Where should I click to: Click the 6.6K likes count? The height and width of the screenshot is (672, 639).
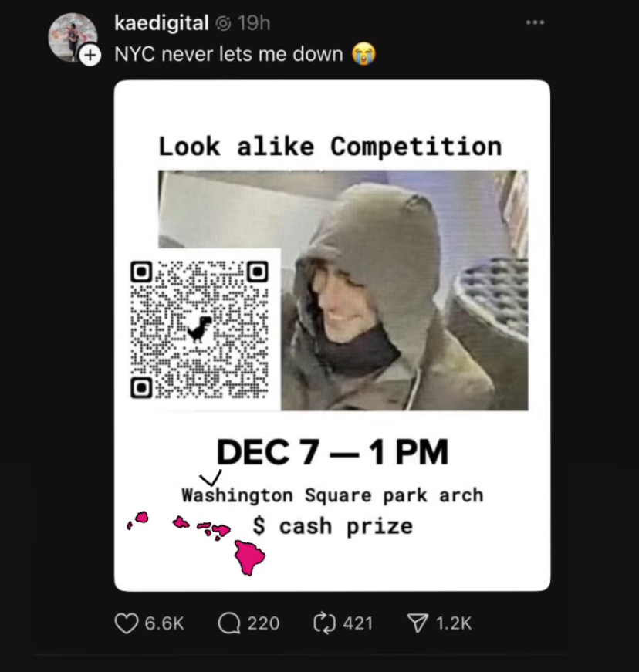point(164,623)
